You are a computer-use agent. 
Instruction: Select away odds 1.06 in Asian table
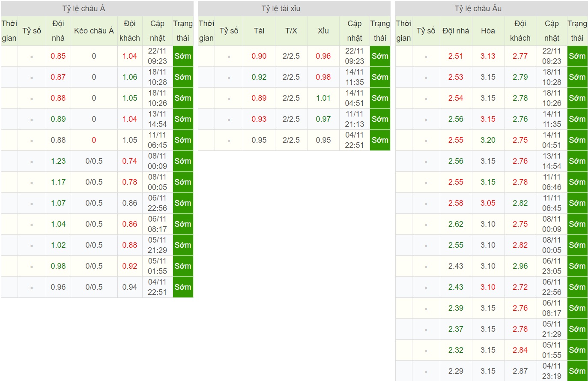pos(130,77)
